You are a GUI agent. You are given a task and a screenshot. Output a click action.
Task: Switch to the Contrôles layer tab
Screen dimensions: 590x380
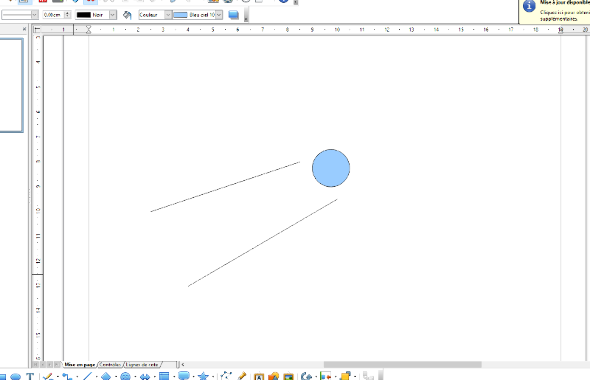coord(111,365)
